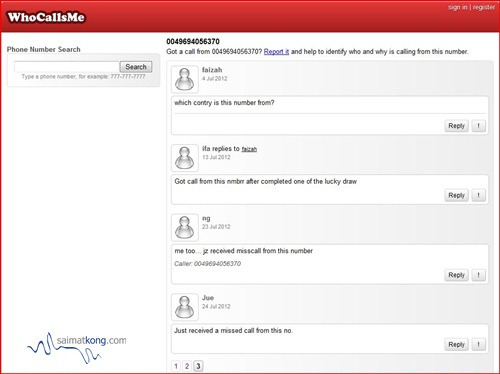Screen dimensions: 500x374
Task: Flag ifa's comment with exclamation button
Action: click(x=479, y=195)
